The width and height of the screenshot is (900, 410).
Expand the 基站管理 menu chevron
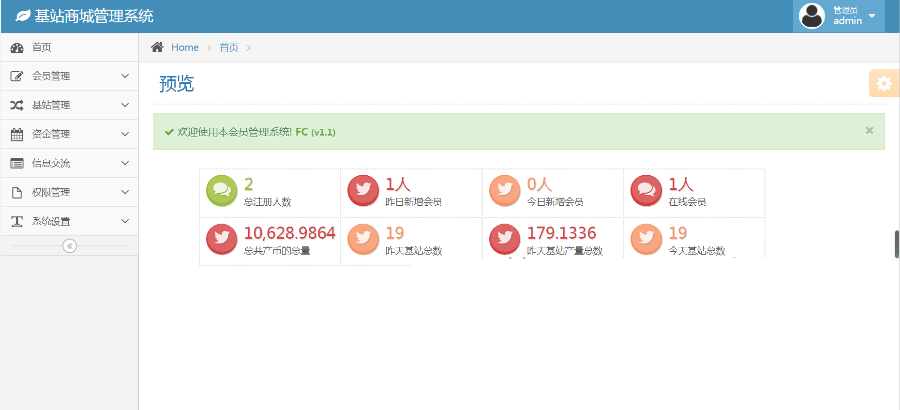click(125, 105)
